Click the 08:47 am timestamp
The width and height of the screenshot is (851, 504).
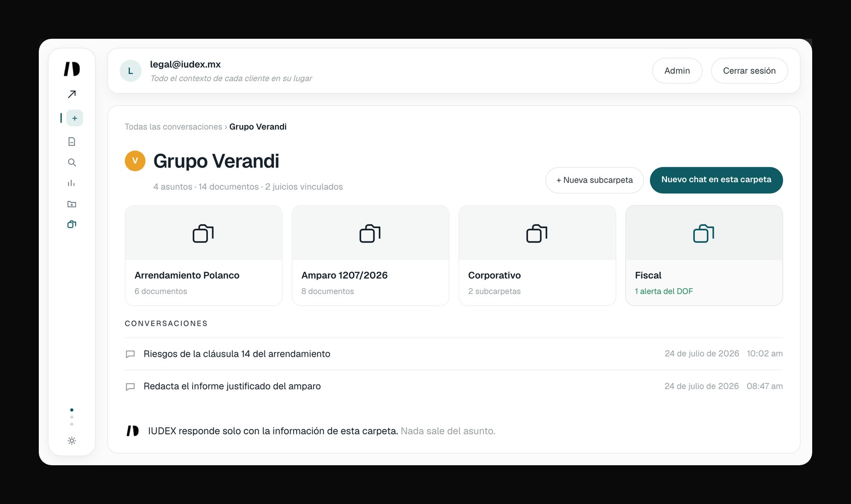[765, 386]
